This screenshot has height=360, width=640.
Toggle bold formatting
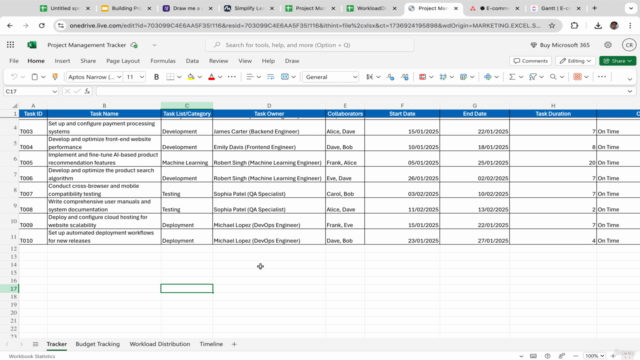156,77
